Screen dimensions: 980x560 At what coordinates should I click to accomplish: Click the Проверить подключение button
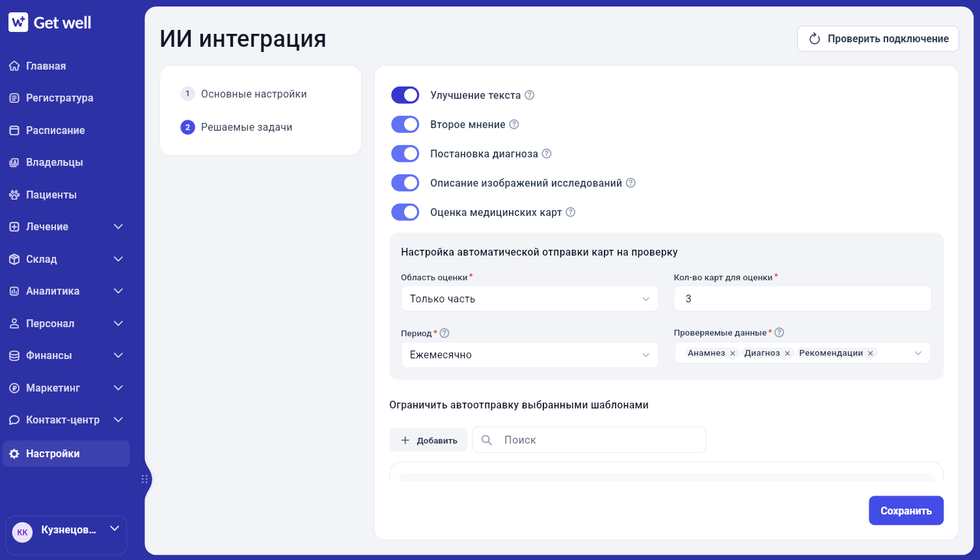click(878, 39)
